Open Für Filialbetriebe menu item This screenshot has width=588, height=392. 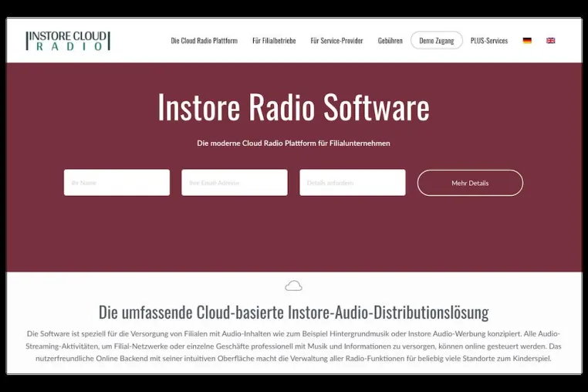pyautogui.click(x=274, y=41)
